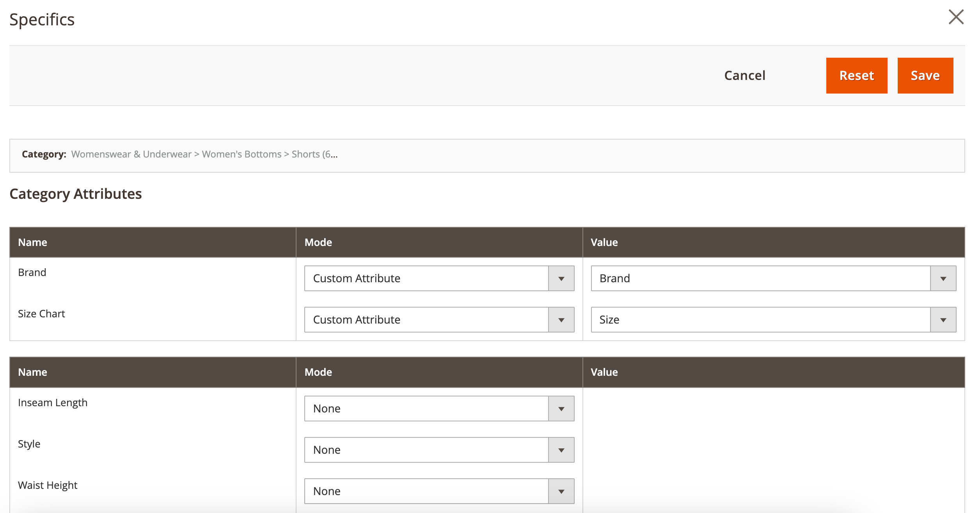The height and width of the screenshot is (513, 980).
Task: Click the arrow icon of Inseam Length select
Action: (561, 409)
